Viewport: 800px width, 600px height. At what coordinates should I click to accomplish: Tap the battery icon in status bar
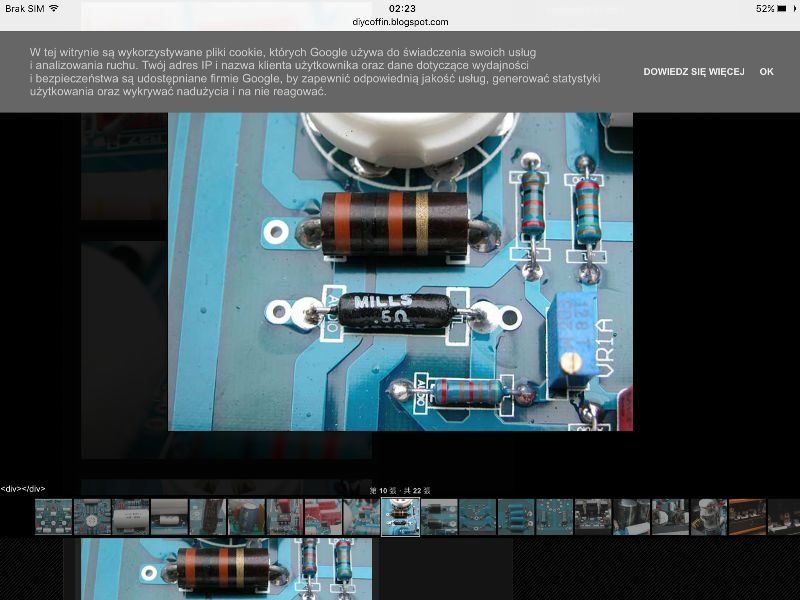[x=783, y=8]
